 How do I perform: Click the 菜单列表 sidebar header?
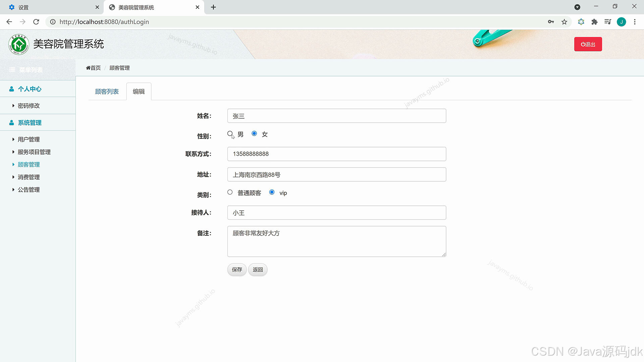38,70
